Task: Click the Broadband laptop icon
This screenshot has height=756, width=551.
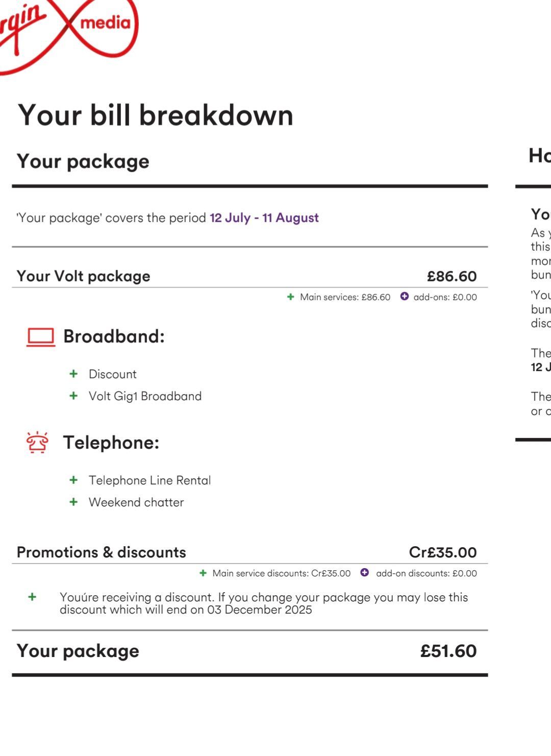Action: pyautogui.click(x=41, y=337)
